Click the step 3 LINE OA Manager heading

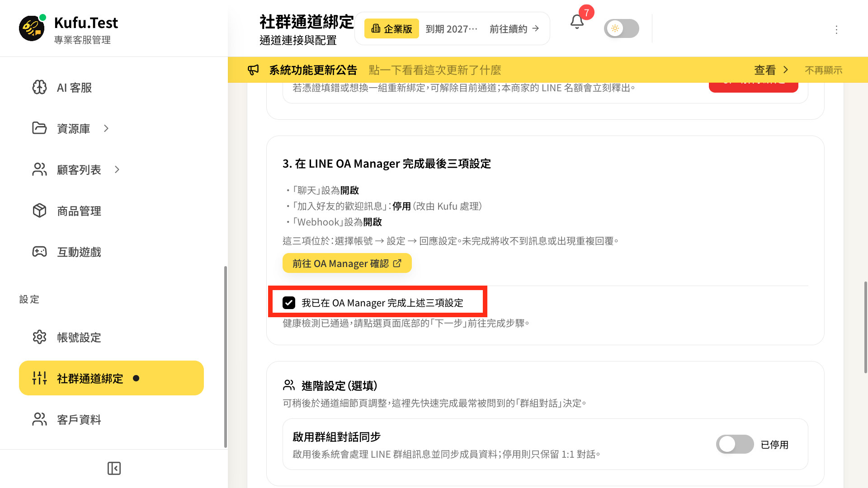387,164
